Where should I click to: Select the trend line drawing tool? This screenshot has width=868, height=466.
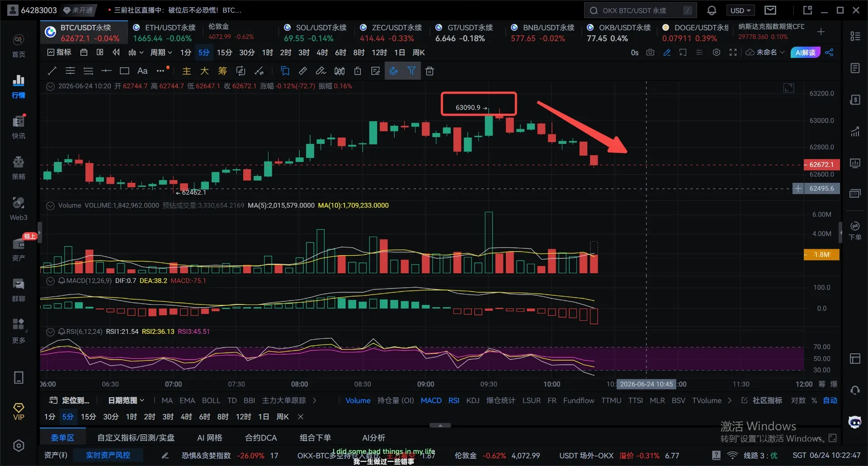pyautogui.click(x=52, y=71)
